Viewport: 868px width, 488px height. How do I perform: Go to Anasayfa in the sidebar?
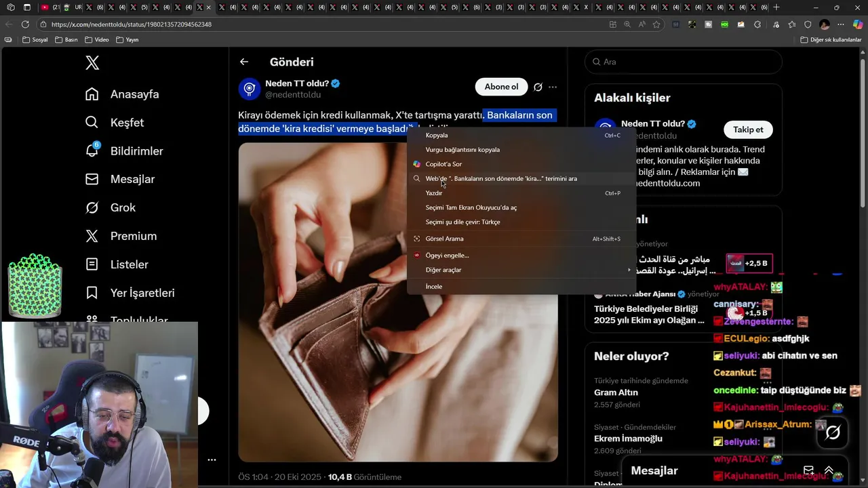coord(123,94)
